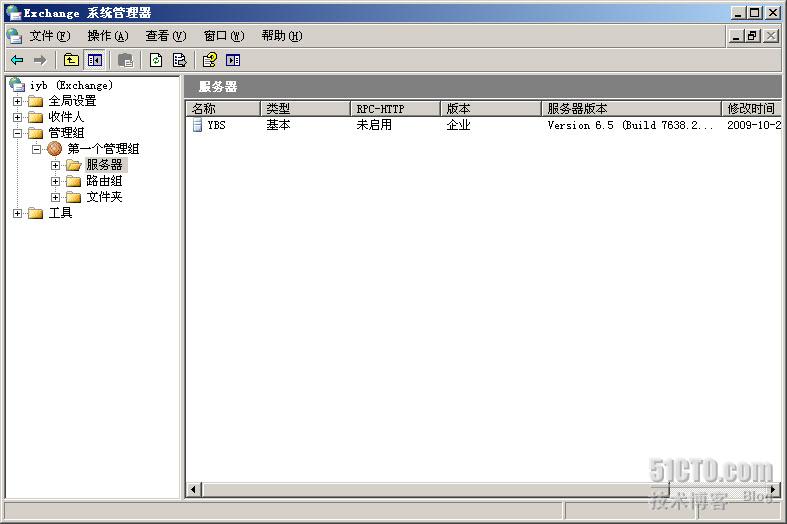Click the iyb (Exchange) root globe icon
The image size is (787, 524).
coord(17,85)
